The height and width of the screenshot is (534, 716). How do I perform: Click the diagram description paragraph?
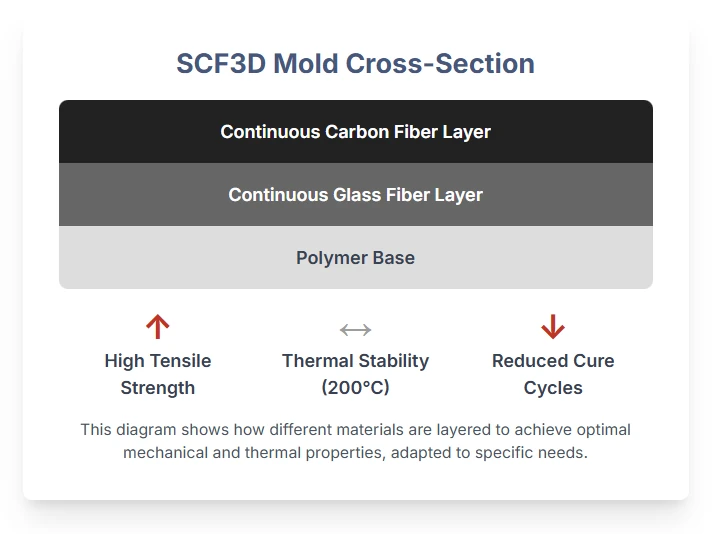(x=355, y=441)
